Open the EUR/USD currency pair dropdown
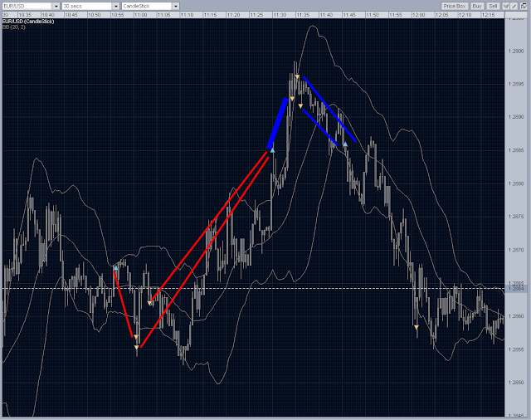Viewport: 531px width, 420px height. 31,6
